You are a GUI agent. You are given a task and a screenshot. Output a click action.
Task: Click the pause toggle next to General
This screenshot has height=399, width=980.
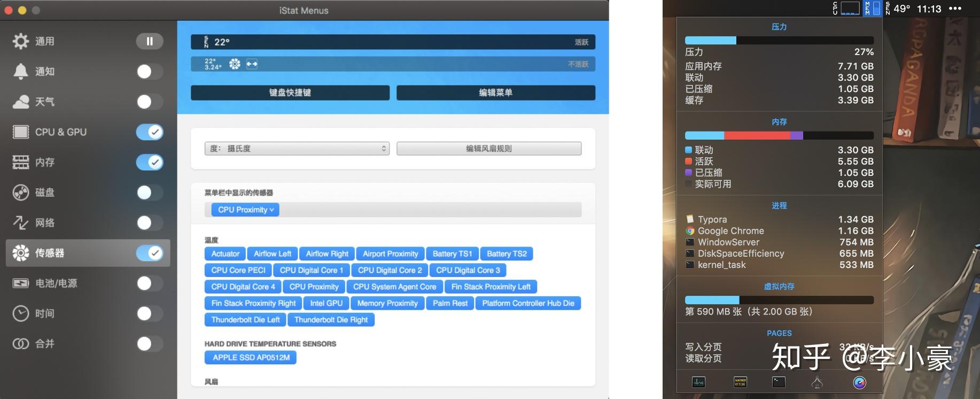click(150, 41)
